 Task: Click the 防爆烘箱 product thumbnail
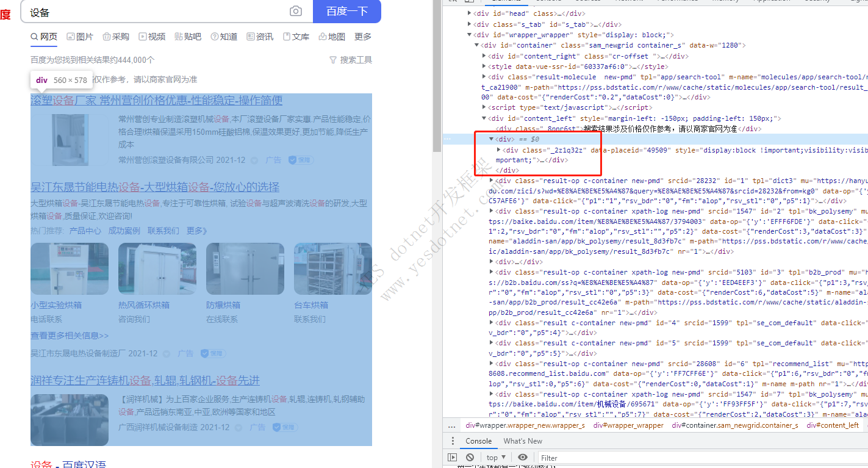tap(245, 269)
